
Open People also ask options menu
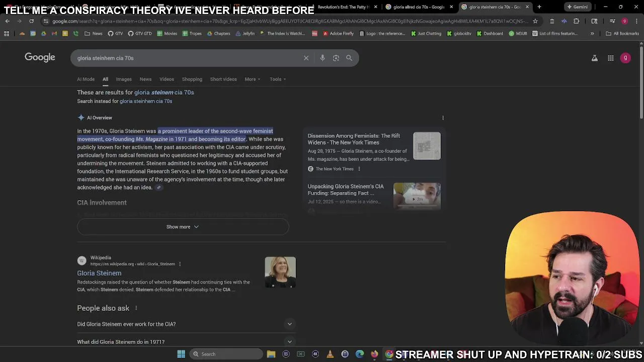(x=136, y=308)
